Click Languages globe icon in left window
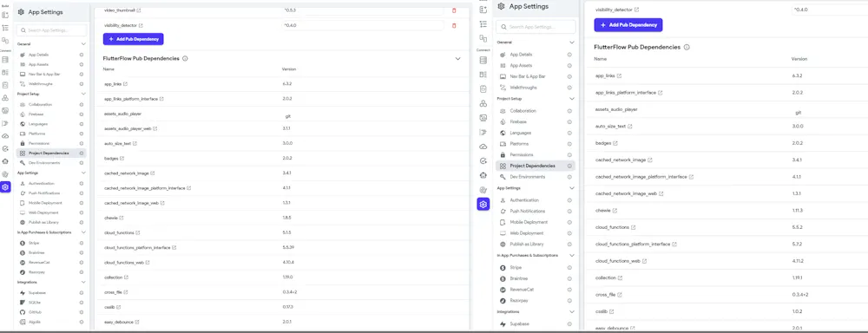The image size is (868, 333). tap(23, 124)
